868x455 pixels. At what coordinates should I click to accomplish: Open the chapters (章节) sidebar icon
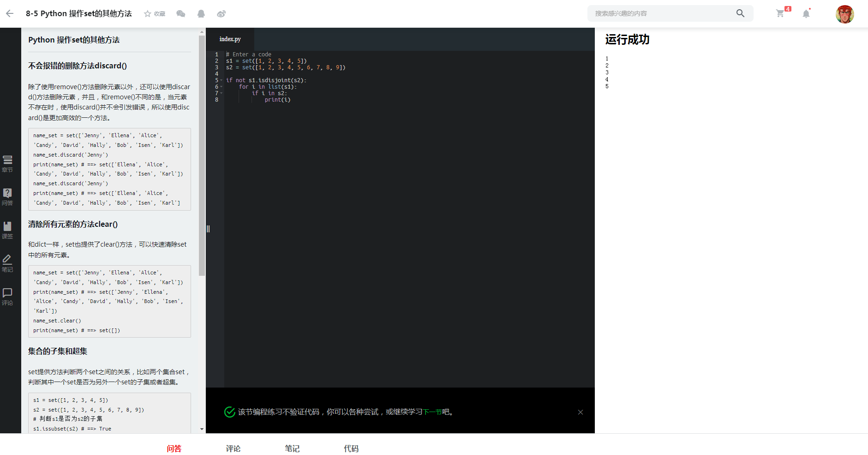(x=7, y=164)
